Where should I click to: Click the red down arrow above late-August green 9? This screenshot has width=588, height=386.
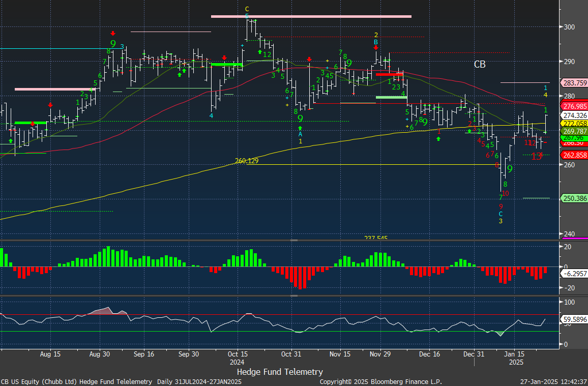[112, 33]
